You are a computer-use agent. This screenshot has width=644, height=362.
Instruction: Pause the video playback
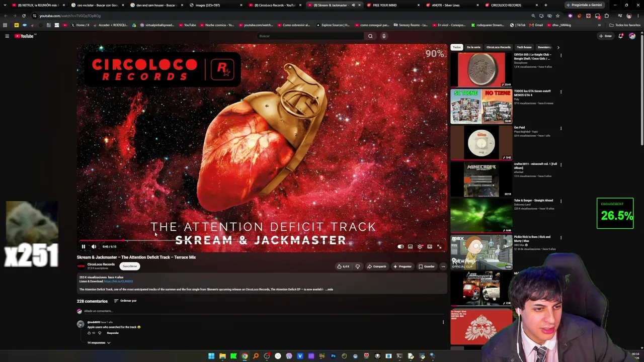point(84,246)
